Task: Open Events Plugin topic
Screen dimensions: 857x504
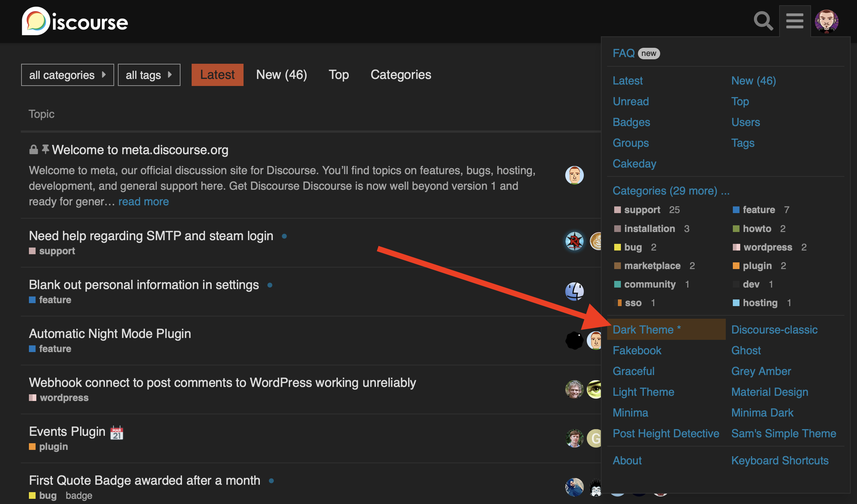Action: click(x=67, y=431)
